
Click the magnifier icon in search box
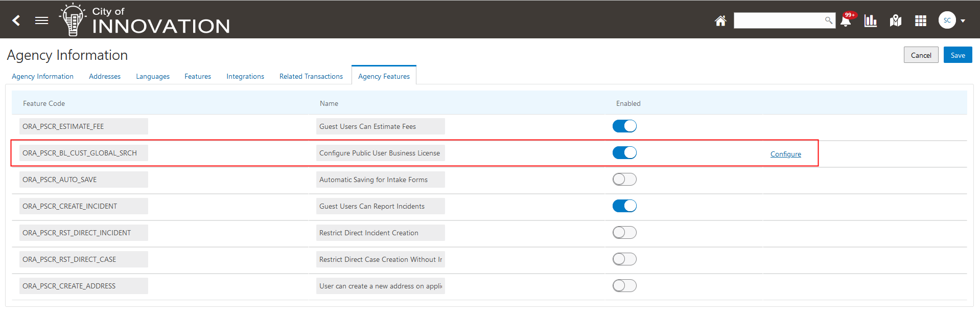[828, 20]
